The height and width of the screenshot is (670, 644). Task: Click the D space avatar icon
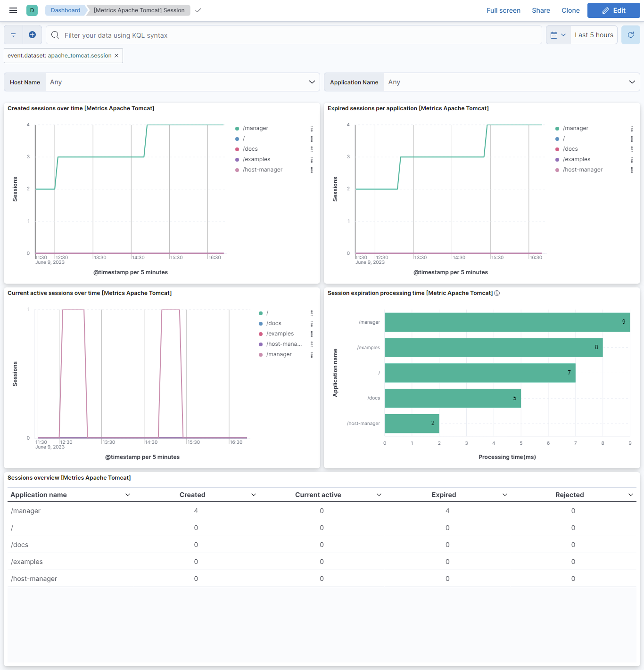coord(32,10)
